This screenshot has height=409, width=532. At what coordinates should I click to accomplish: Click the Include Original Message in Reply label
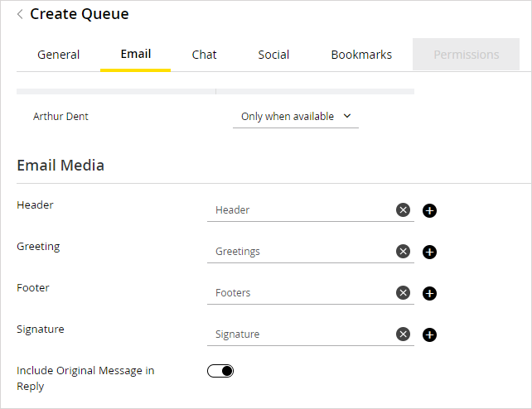[x=85, y=378]
